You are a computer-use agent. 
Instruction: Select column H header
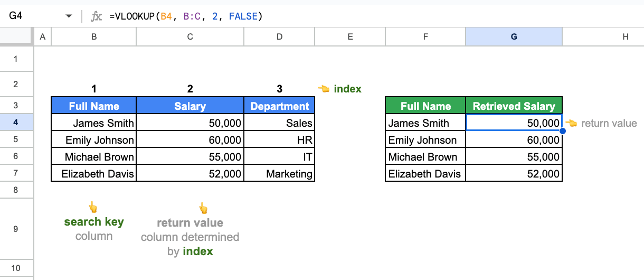click(603, 36)
